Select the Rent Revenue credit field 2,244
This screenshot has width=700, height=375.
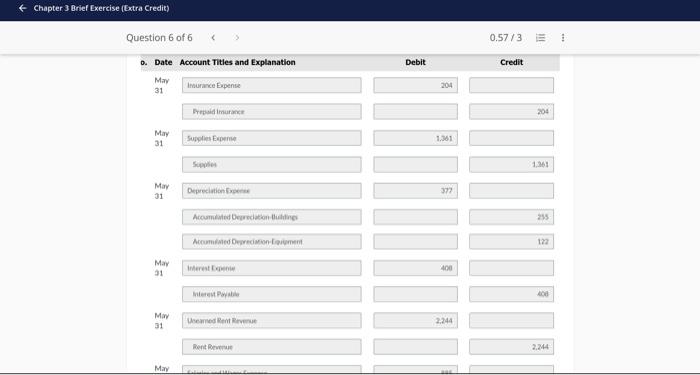(511, 347)
